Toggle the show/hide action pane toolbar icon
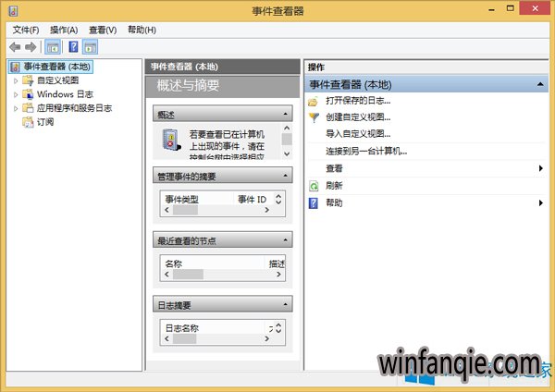Screen dimensions: 555x392 [x=91, y=47]
